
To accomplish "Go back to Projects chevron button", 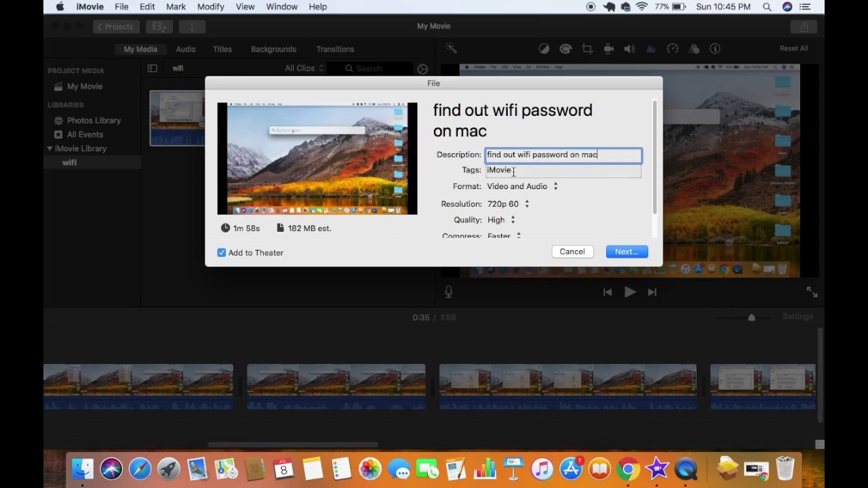I will tap(115, 26).
